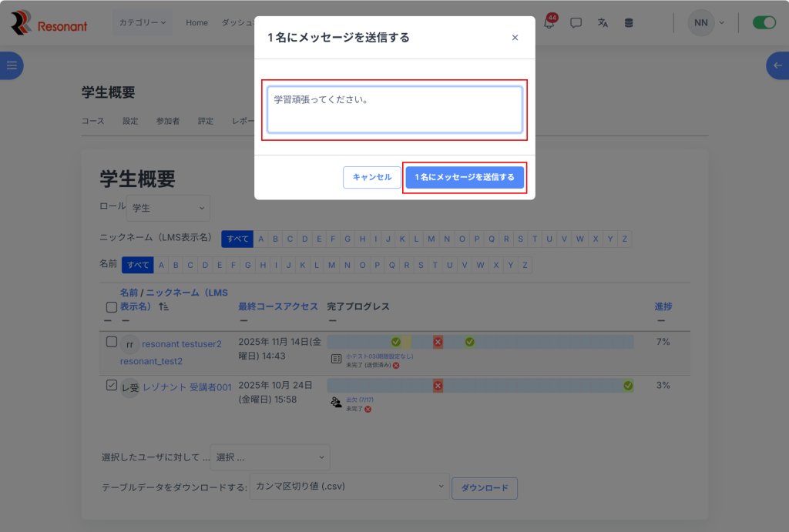Click the Resonant logo
This screenshot has height=532, width=789.
[x=49, y=23]
